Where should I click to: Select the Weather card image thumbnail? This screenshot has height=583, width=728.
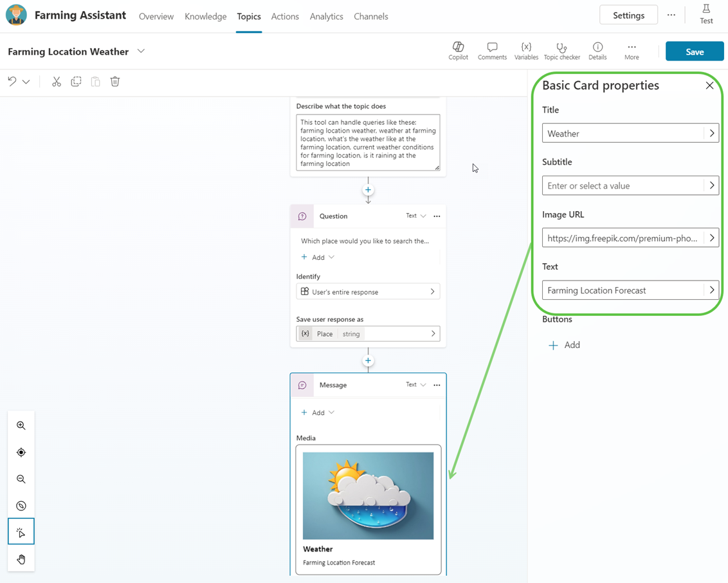368,495
